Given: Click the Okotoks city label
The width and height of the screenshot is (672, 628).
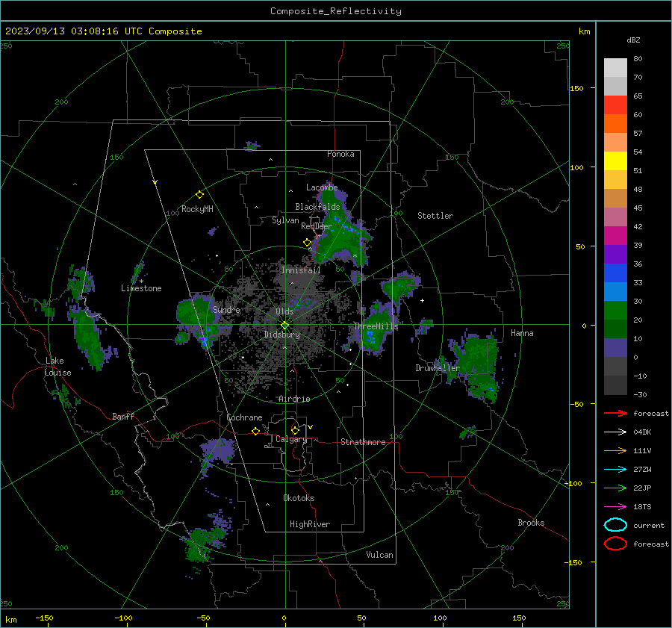Looking at the screenshot, I should click(299, 498).
